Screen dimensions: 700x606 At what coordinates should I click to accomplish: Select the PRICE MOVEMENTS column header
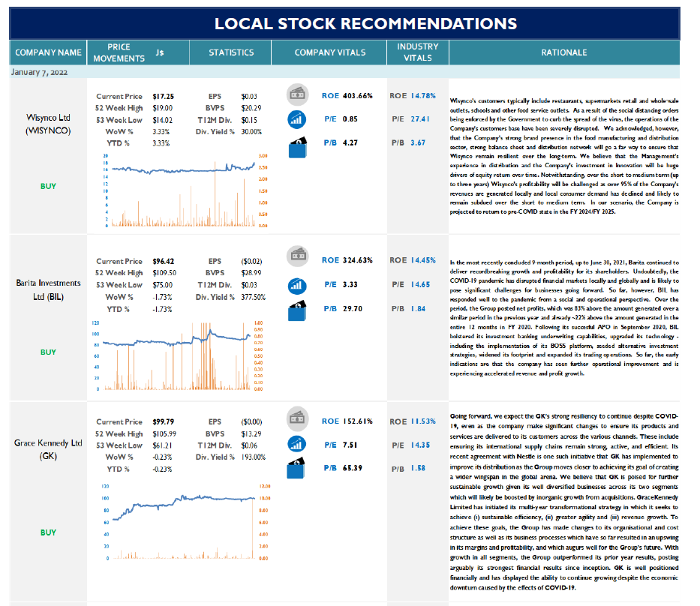coord(138,52)
